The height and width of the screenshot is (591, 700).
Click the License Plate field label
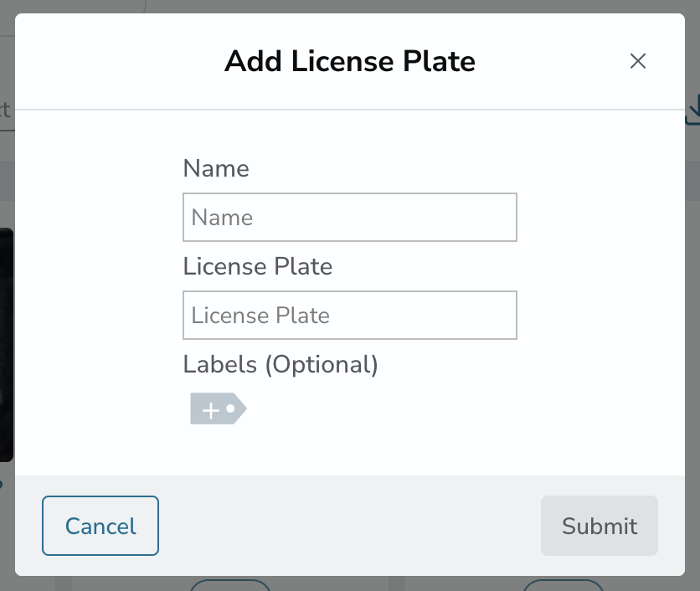coord(258,266)
